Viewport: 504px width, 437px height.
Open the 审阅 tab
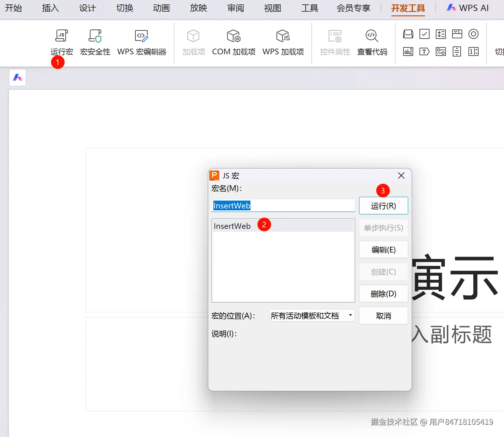coord(236,8)
